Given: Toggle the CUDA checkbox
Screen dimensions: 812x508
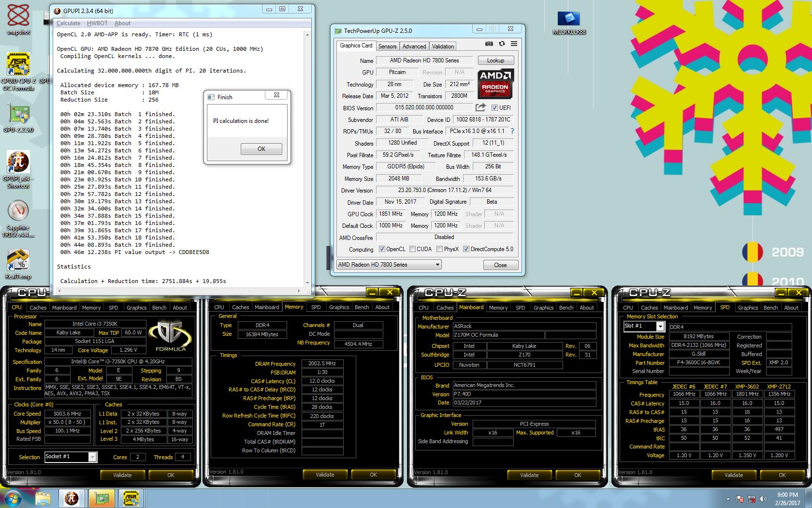Looking at the screenshot, I should [x=412, y=249].
